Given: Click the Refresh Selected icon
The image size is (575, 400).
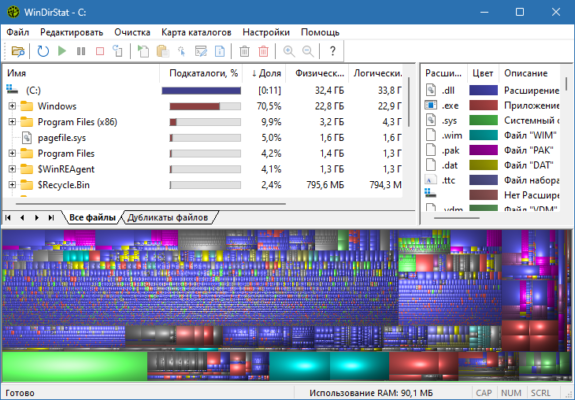Looking at the screenshot, I should coord(118,51).
